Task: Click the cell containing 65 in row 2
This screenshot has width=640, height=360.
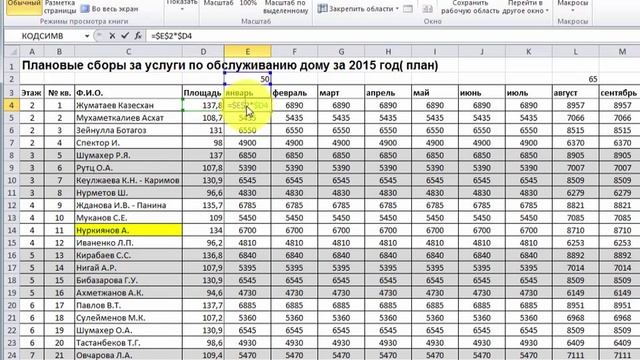Action: point(576,79)
